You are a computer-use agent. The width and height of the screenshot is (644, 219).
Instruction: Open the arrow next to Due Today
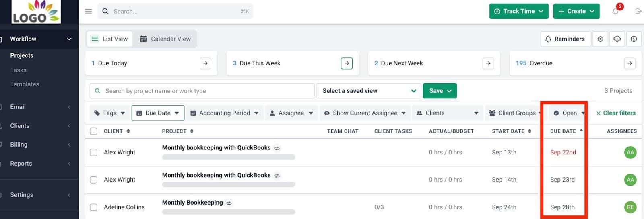[x=205, y=63]
